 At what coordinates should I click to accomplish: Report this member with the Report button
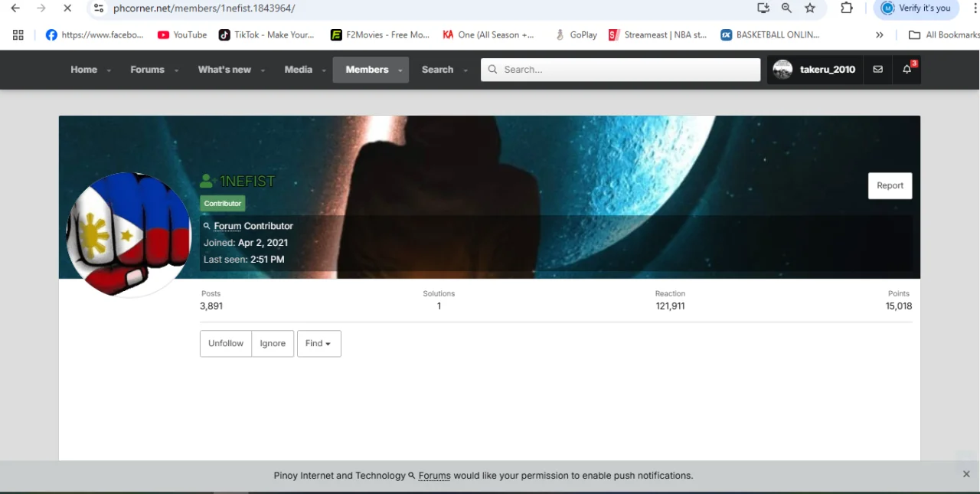pos(890,185)
